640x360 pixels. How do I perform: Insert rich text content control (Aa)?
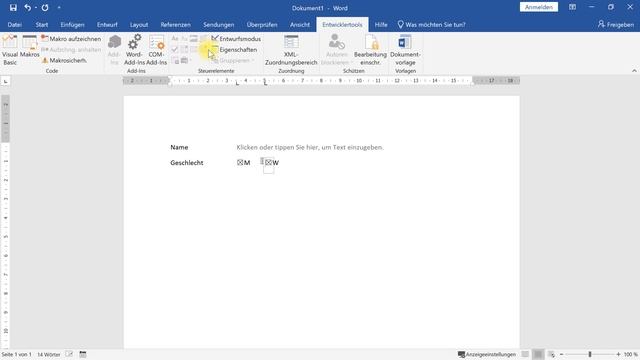pos(175,39)
